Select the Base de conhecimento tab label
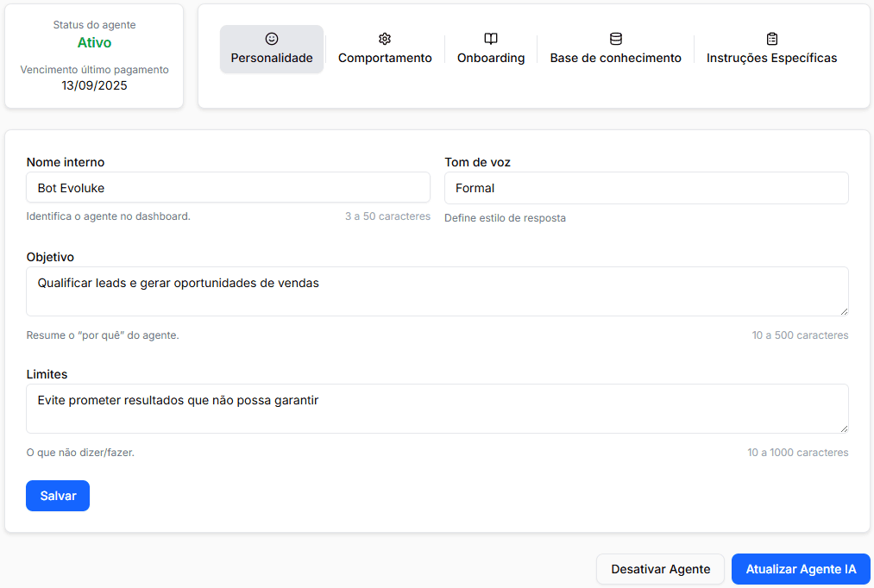The width and height of the screenshot is (874, 588). coord(616,59)
